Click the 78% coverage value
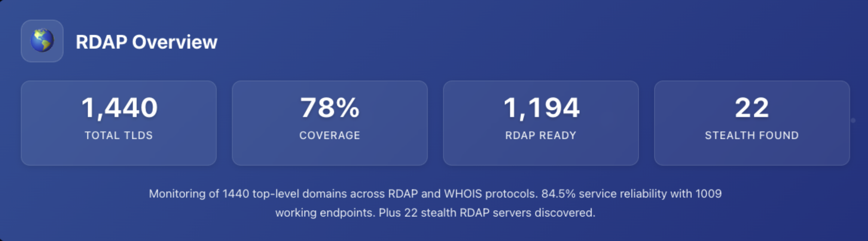This screenshot has height=241, width=868. tap(329, 108)
